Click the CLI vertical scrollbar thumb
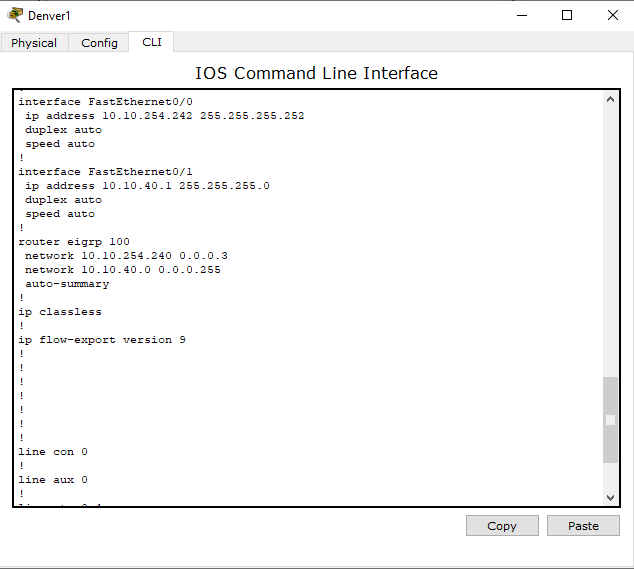The width and height of the screenshot is (634, 569). (610, 420)
